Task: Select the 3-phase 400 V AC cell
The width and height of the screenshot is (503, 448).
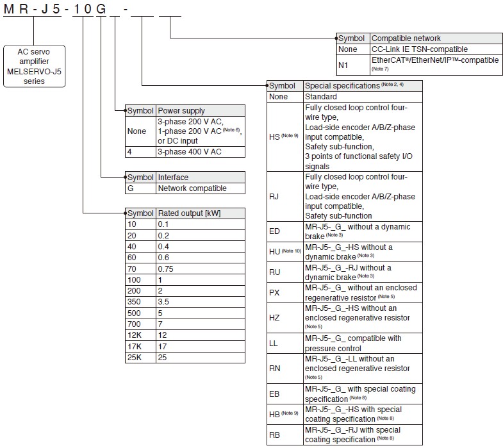Action: click(200, 151)
